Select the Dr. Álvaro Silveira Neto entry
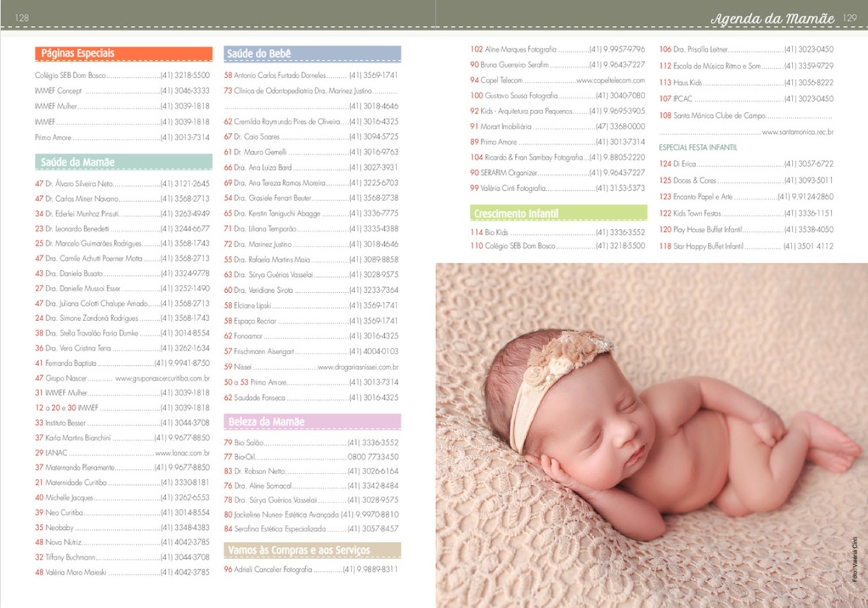This screenshot has width=868, height=608. (x=122, y=184)
